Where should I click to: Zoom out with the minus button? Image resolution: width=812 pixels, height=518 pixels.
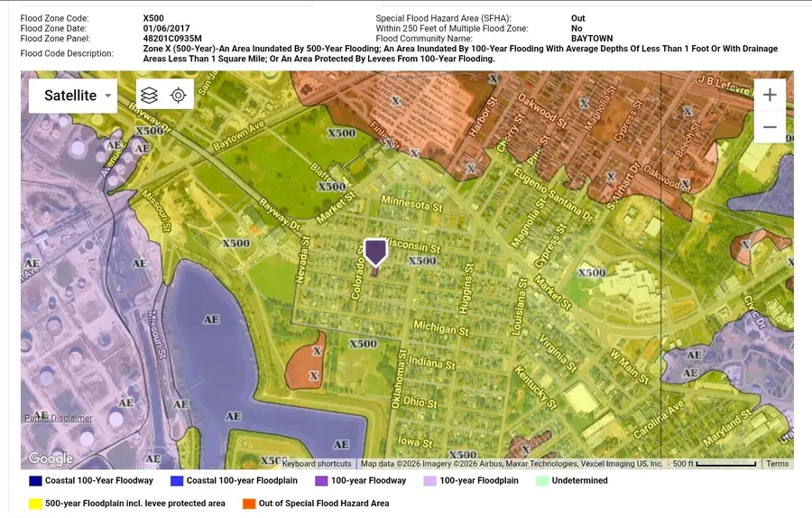[x=770, y=127]
